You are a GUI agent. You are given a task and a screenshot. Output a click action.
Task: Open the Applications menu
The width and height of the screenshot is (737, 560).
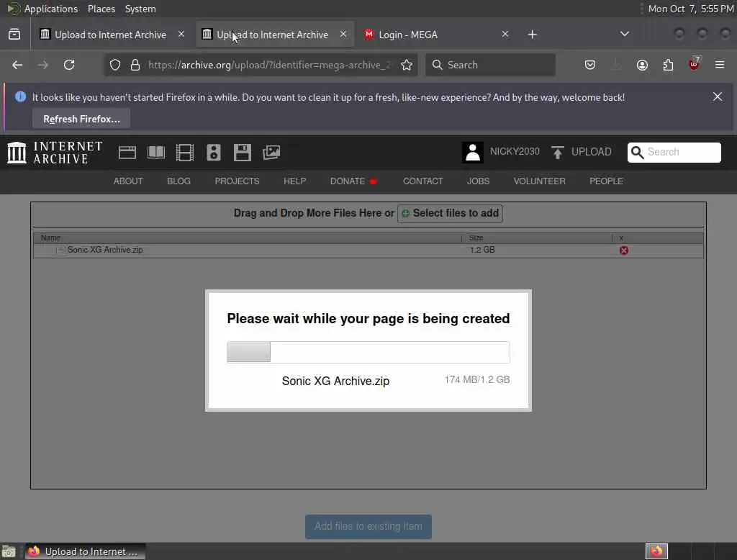(x=51, y=9)
